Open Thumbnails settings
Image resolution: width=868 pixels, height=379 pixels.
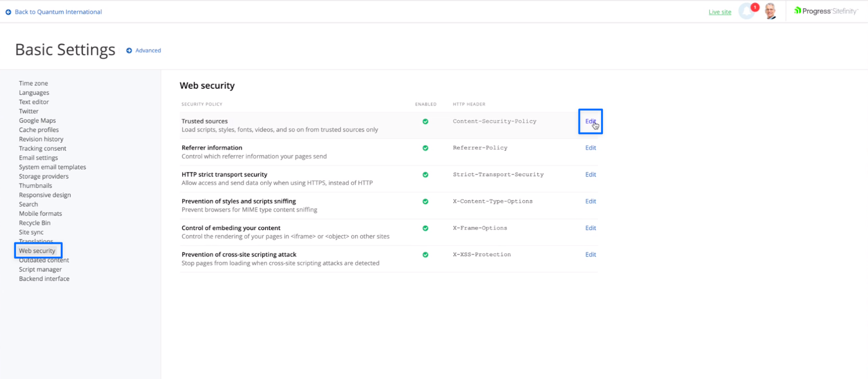tap(35, 186)
